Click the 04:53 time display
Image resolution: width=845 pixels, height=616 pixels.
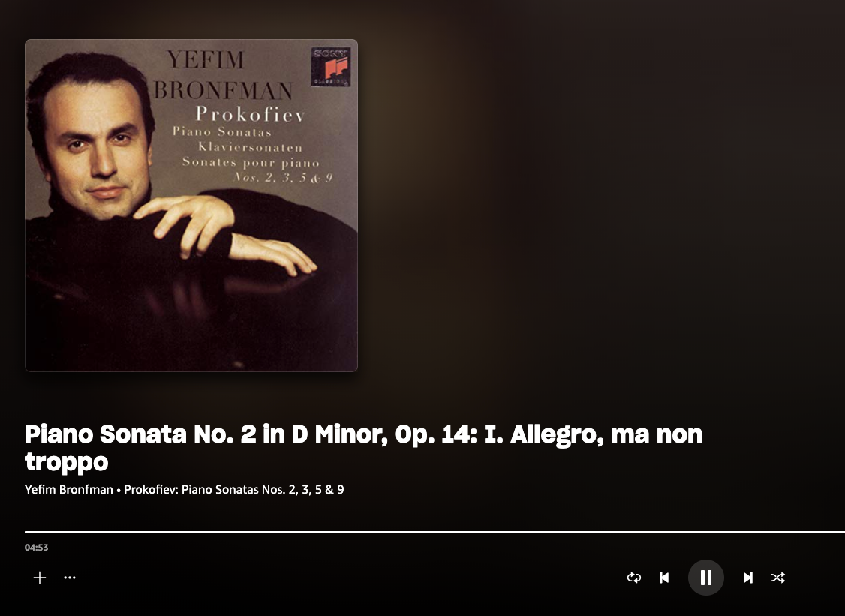[36, 548]
